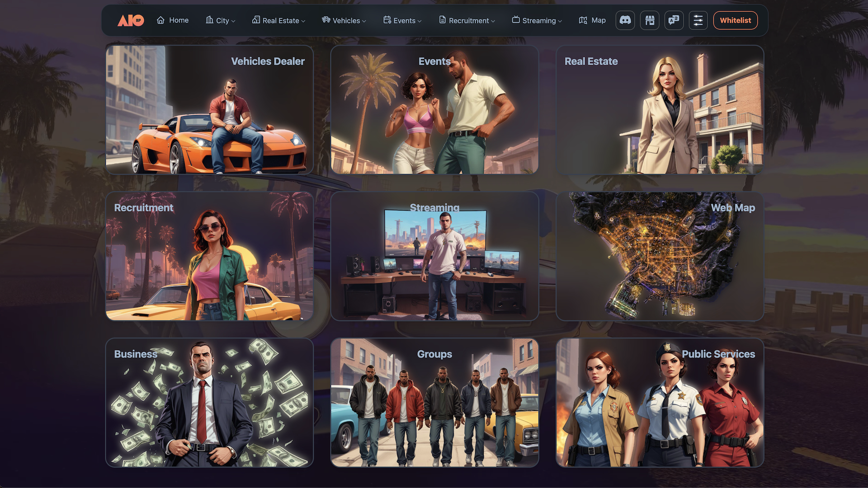Open the Streaming card
Viewport: 868px width, 488px height.
(x=434, y=256)
